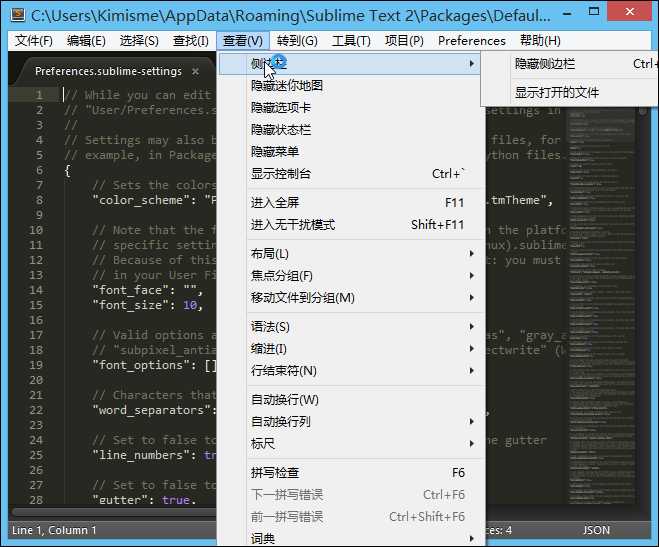Expand the 行结束符(N) submenu

(x=352, y=371)
